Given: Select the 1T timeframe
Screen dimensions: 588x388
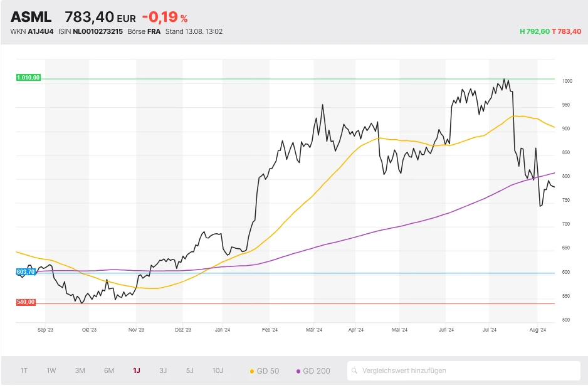Looking at the screenshot, I should point(24,370).
